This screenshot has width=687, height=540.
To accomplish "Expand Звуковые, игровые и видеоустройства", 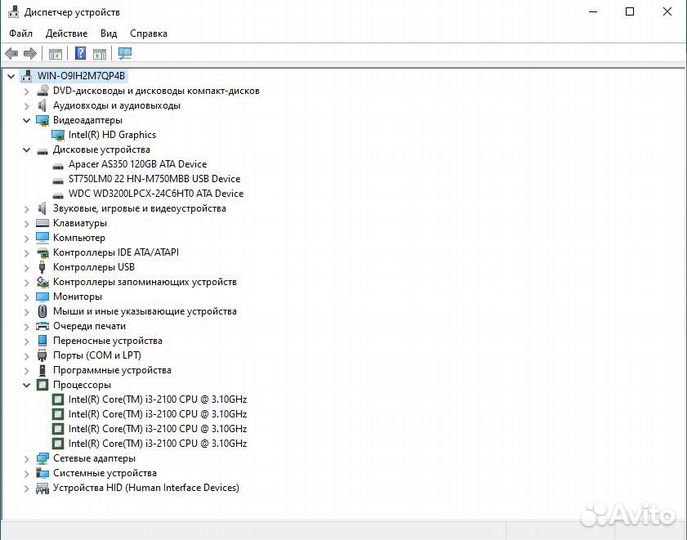I will coord(27,209).
